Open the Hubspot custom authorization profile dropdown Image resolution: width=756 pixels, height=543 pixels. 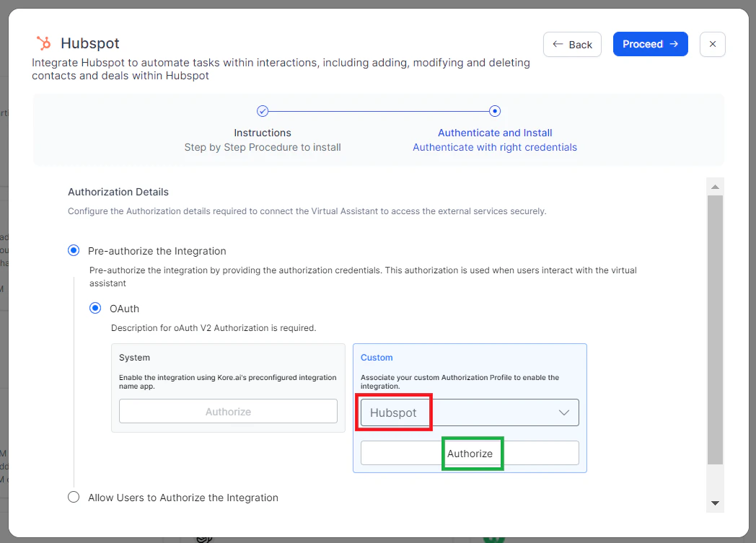467,412
